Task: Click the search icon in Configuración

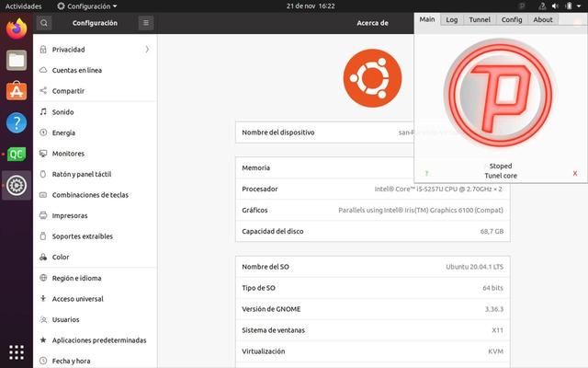Action: tap(44, 23)
